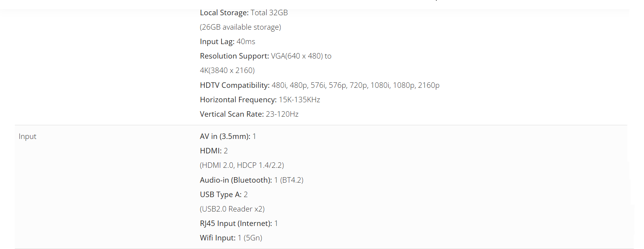Select the Vertical Scan Rate label

point(232,114)
